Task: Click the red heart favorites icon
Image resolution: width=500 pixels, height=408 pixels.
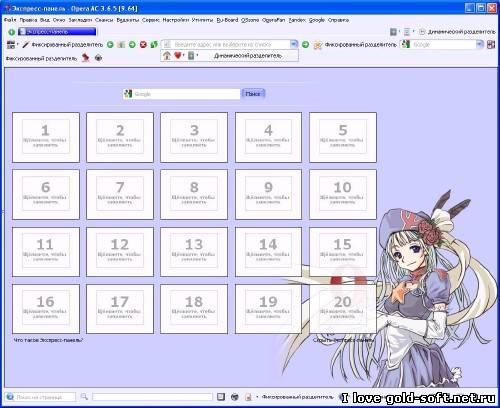Action: (178, 55)
